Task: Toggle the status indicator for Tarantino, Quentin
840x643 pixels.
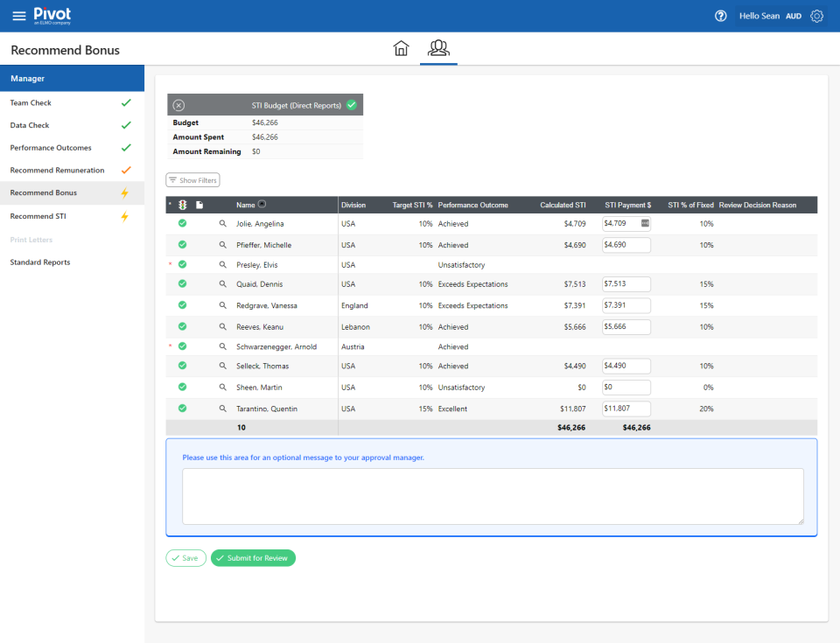Action: 182,408
